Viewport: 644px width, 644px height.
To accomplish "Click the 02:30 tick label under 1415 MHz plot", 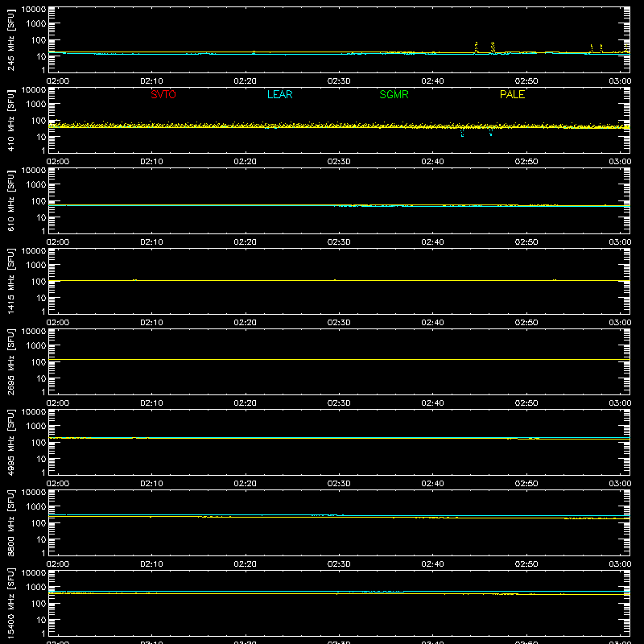I will pos(339,323).
